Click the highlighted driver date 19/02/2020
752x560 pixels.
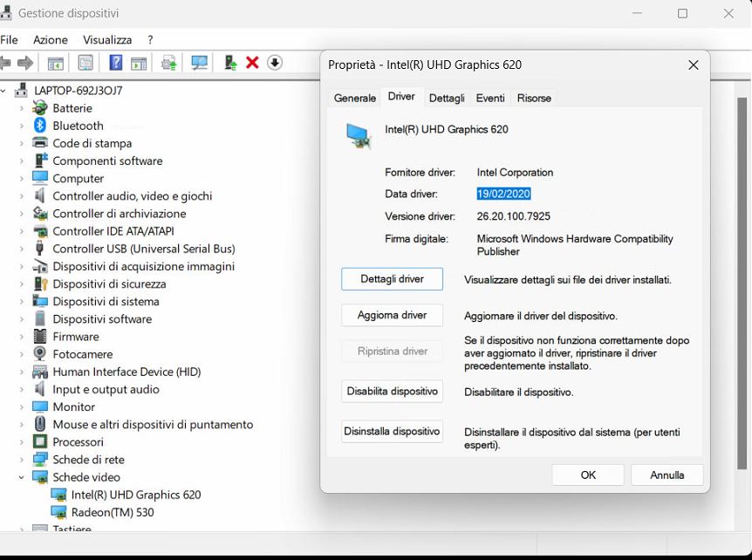tap(503, 194)
